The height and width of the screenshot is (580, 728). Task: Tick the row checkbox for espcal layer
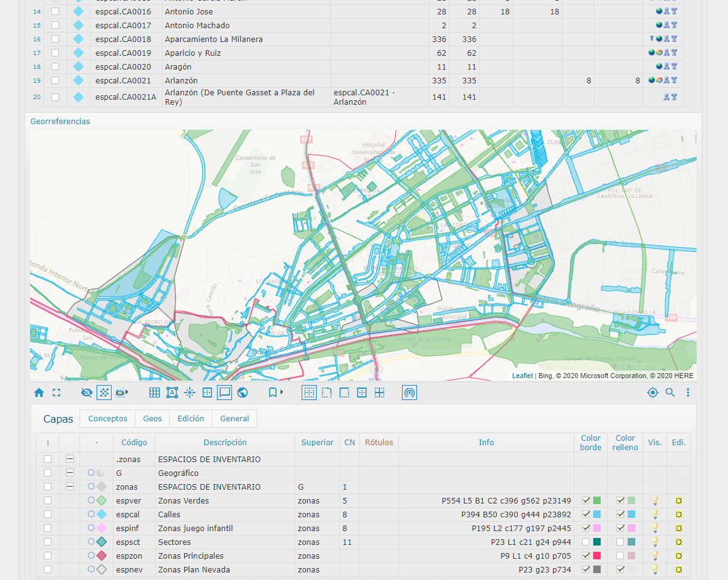pos(48,514)
